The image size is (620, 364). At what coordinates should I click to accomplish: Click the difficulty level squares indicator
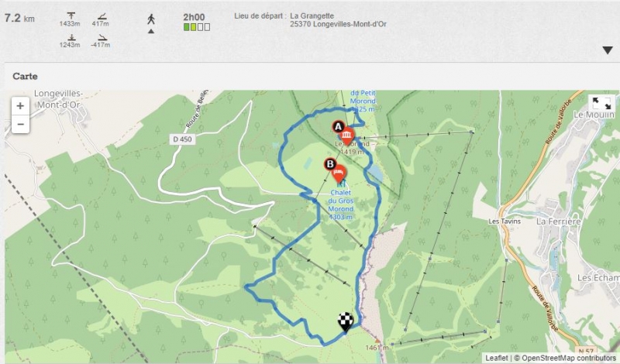click(x=197, y=27)
